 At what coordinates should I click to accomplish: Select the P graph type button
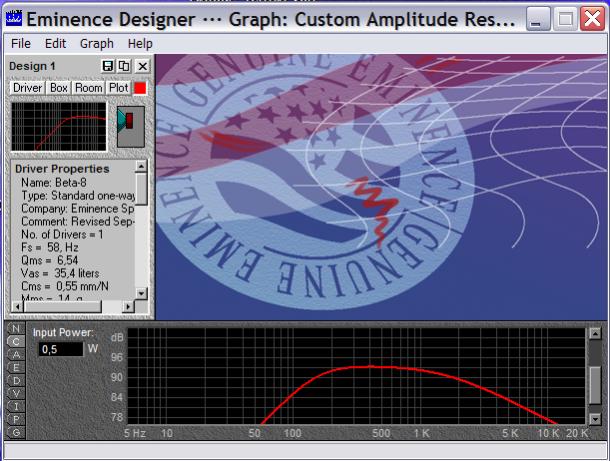point(16,419)
